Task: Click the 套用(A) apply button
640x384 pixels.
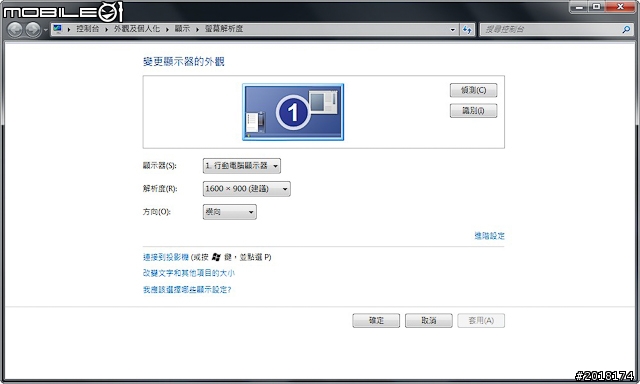Action: 481,320
